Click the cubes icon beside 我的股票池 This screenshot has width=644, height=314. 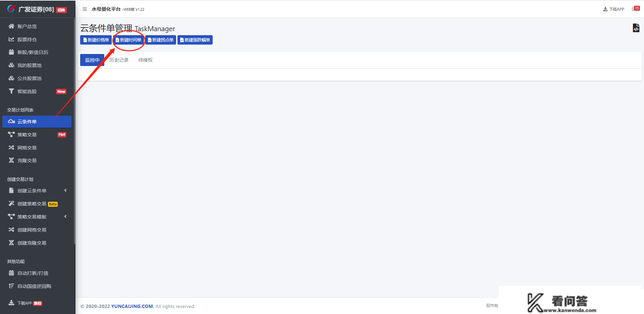tap(11, 65)
